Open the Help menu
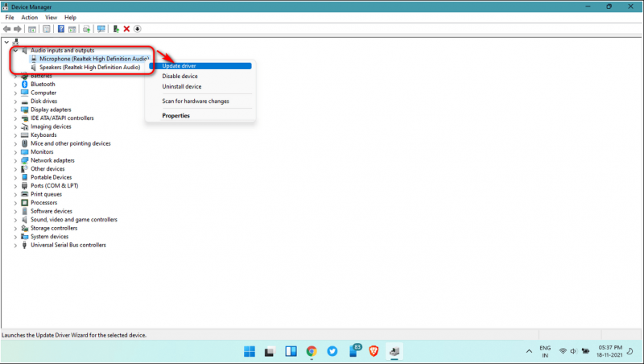Viewport: 644px width, 364px height. pyautogui.click(x=70, y=17)
